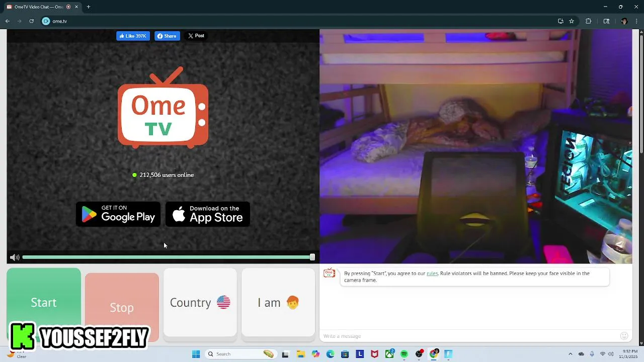Open the browser profile avatar

pos(624,21)
